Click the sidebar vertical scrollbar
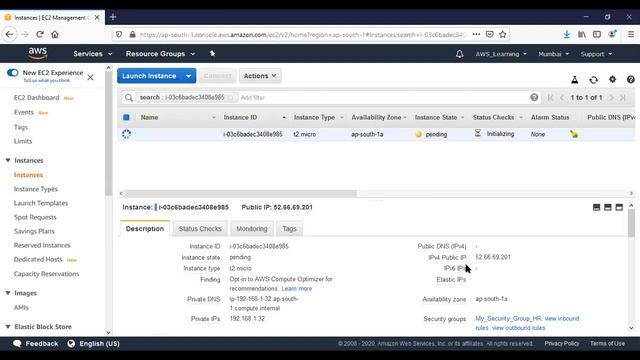 pyautogui.click(x=108, y=133)
